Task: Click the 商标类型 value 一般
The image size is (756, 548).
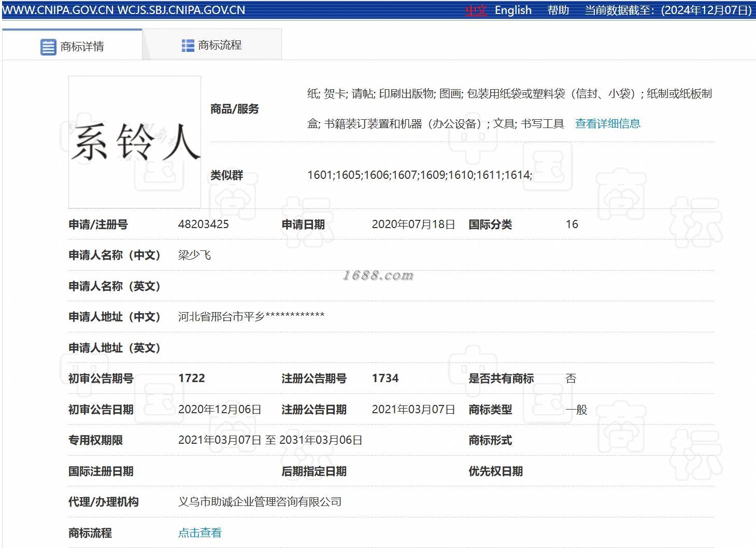Action: coord(577,410)
